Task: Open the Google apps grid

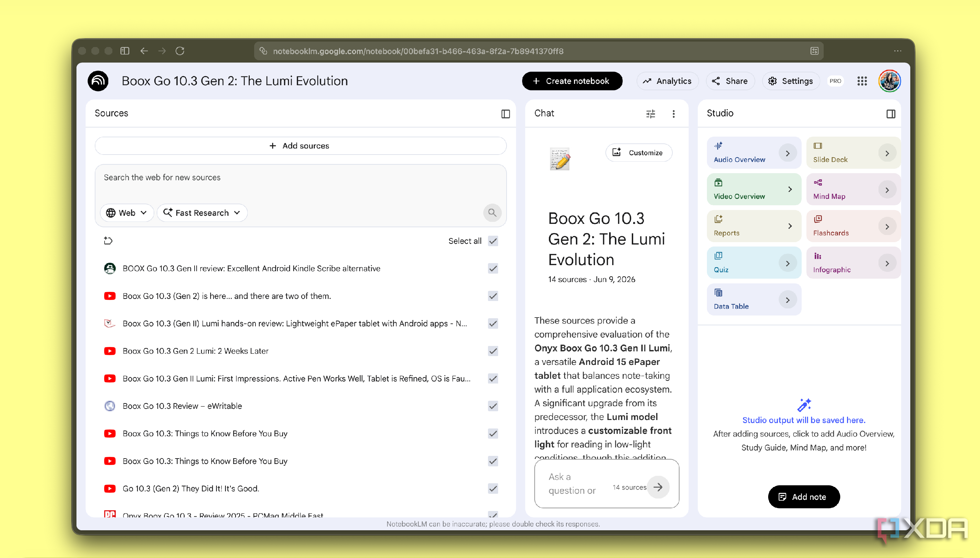Action: click(x=862, y=81)
